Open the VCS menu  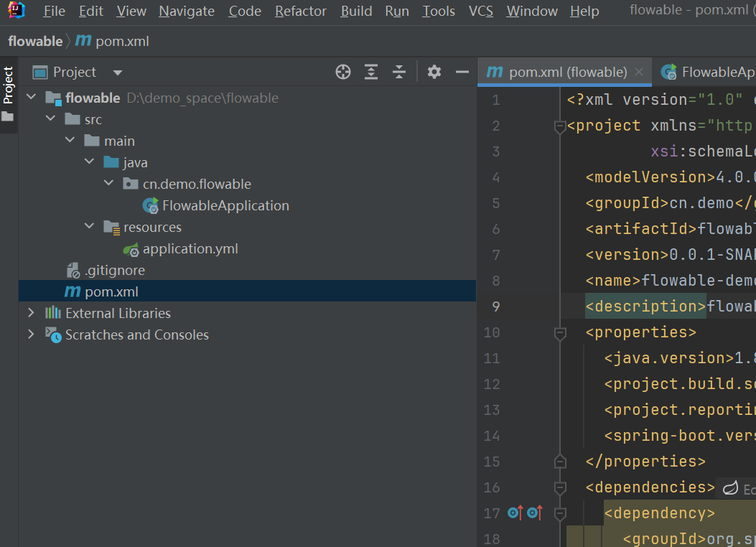click(x=481, y=11)
